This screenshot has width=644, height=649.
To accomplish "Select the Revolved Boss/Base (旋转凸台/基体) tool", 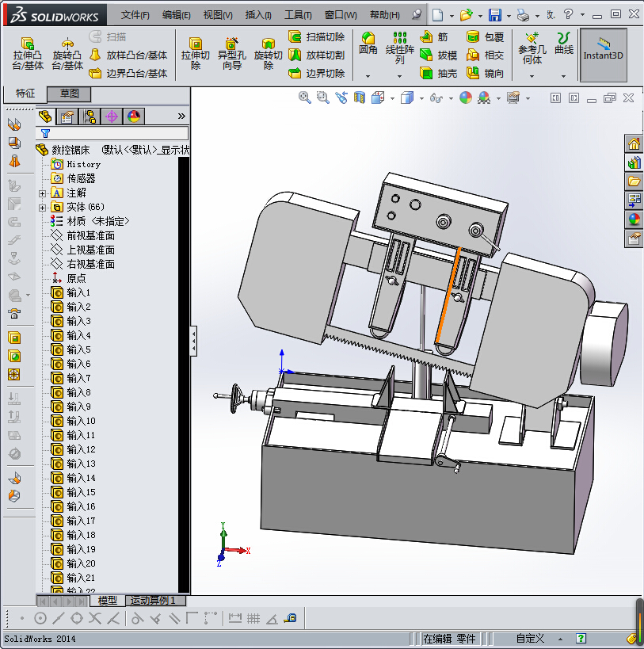I will [67, 54].
